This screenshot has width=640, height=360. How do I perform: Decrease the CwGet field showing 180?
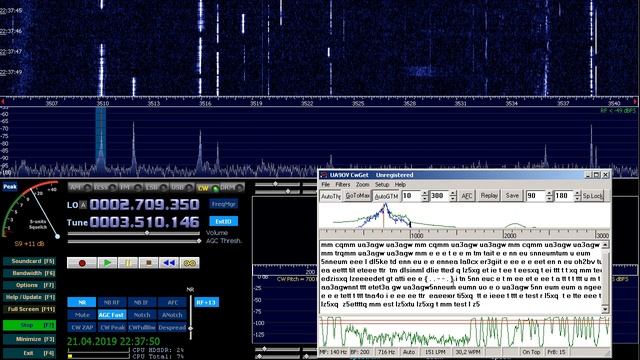click(577, 199)
